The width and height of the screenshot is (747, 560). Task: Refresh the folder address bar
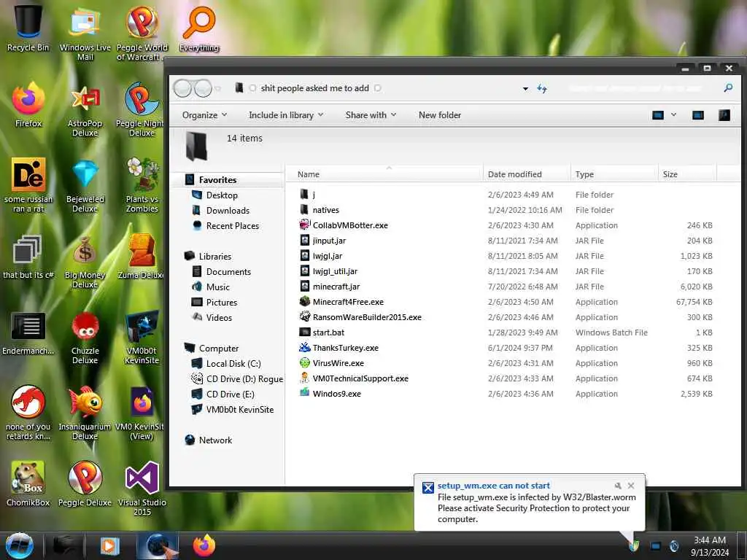click(542, 88)
